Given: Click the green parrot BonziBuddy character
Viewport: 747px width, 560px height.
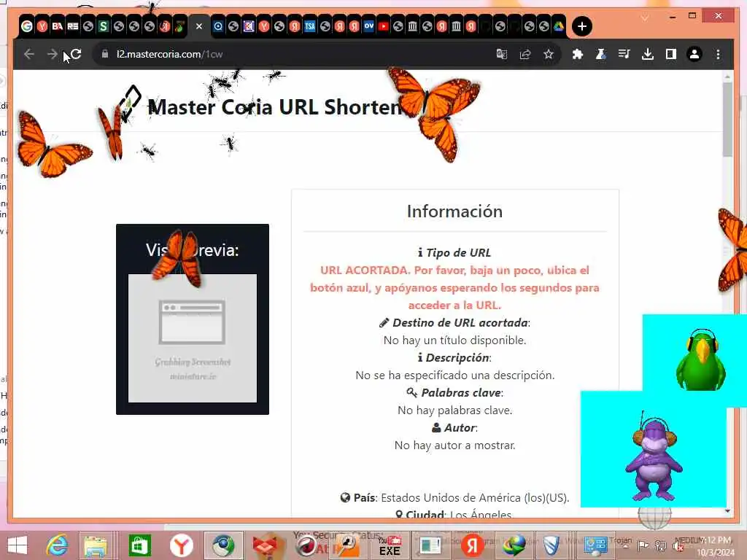Looking at the screenshot, I should [x=700, y=360].
